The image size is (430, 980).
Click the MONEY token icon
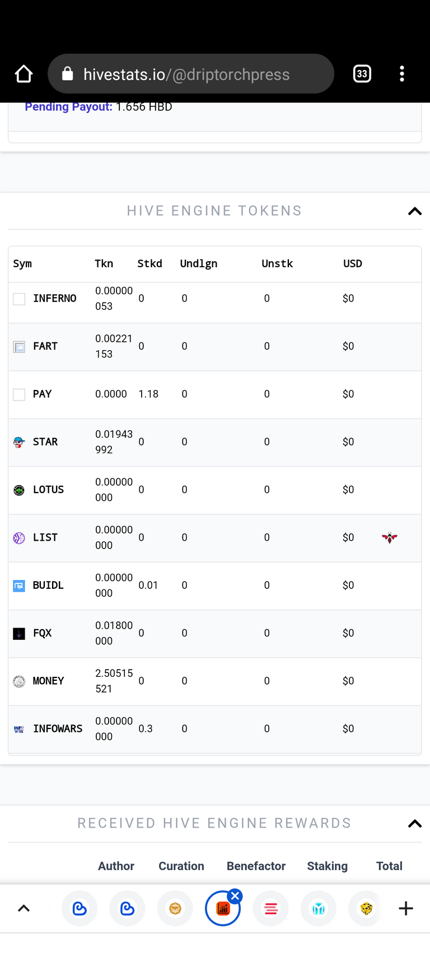19,681
